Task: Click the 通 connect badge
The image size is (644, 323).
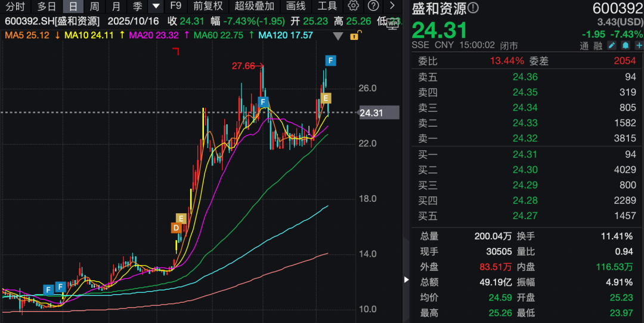Action: point(584,45)
